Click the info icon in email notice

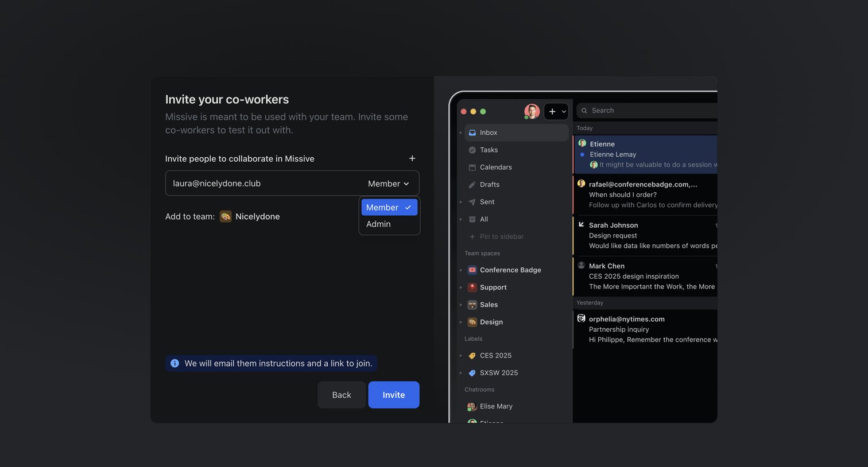tap(175, 363)
